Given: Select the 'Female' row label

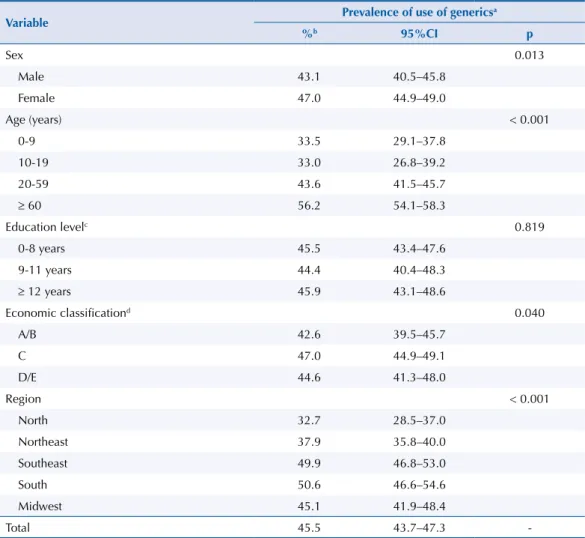Looking at the screenshot, I should pos(36,98).
